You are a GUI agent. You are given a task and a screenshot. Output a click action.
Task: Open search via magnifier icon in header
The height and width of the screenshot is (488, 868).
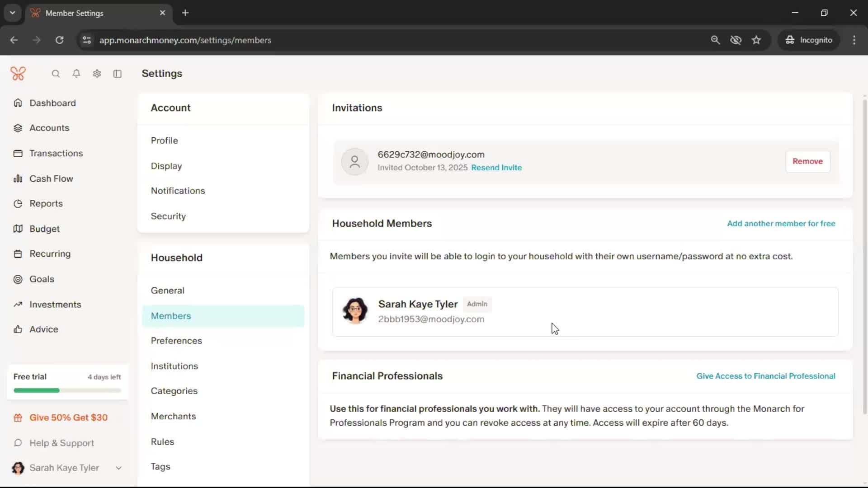click(56, 74)
